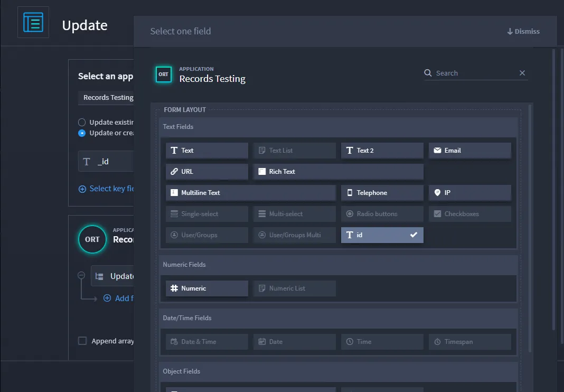Click the Date & Time field
The image size is (564, 392).
pyautogui.click(x=207, y=342)
